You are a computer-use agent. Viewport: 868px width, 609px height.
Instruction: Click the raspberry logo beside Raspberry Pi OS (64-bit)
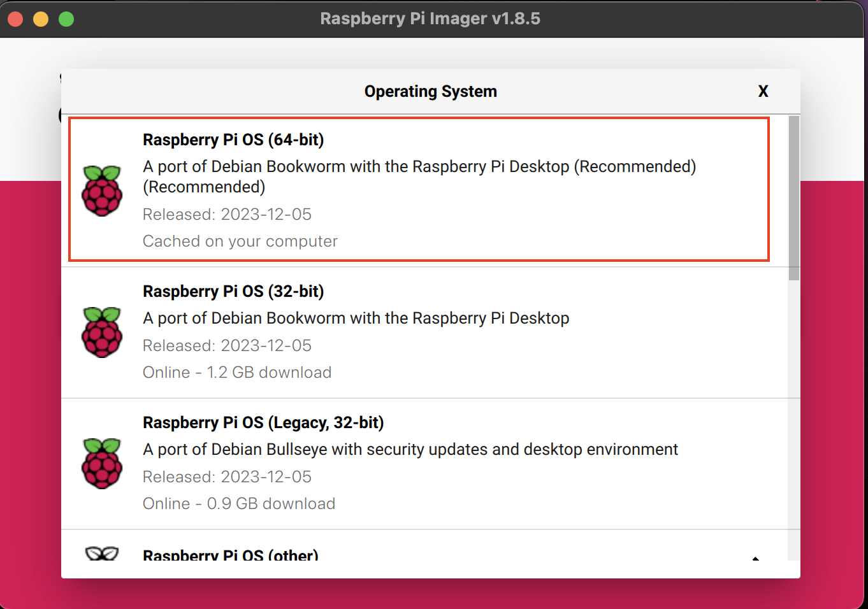click(102, 190)
